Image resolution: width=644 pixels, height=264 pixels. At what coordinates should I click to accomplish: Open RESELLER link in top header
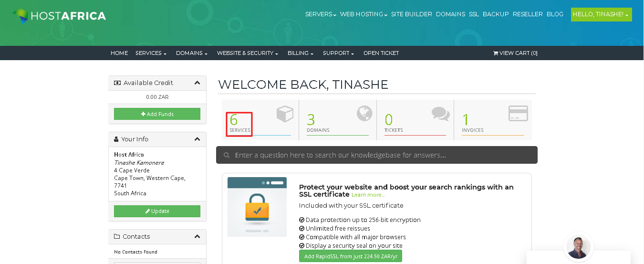(x=528, y=14)
